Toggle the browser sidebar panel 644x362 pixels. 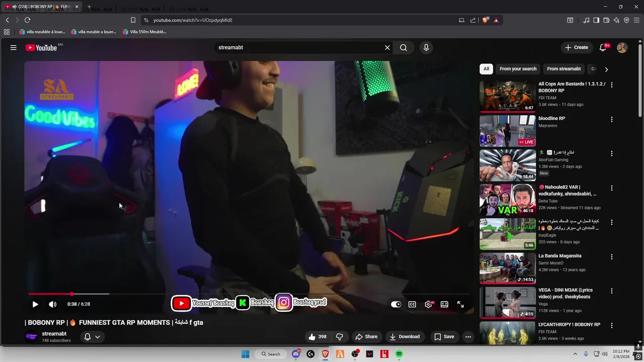click(596, 20)
